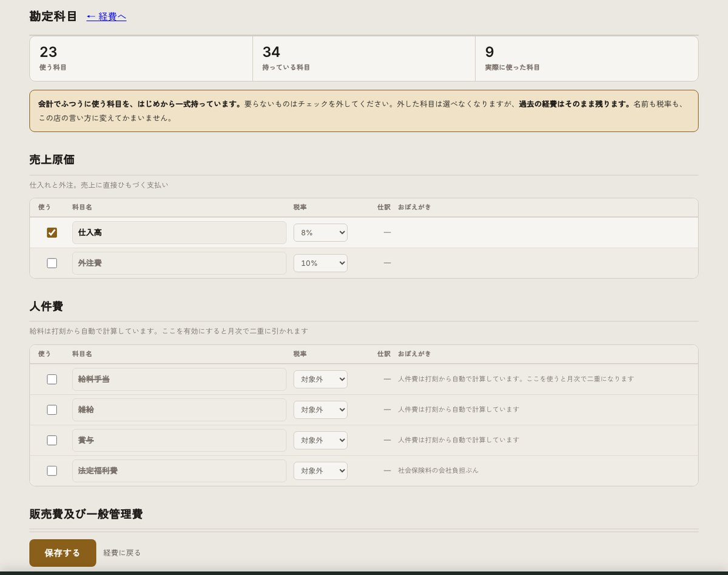The image size is (728, 575).
Task: Click into the 雑給 name field
Action: (179, 409)
